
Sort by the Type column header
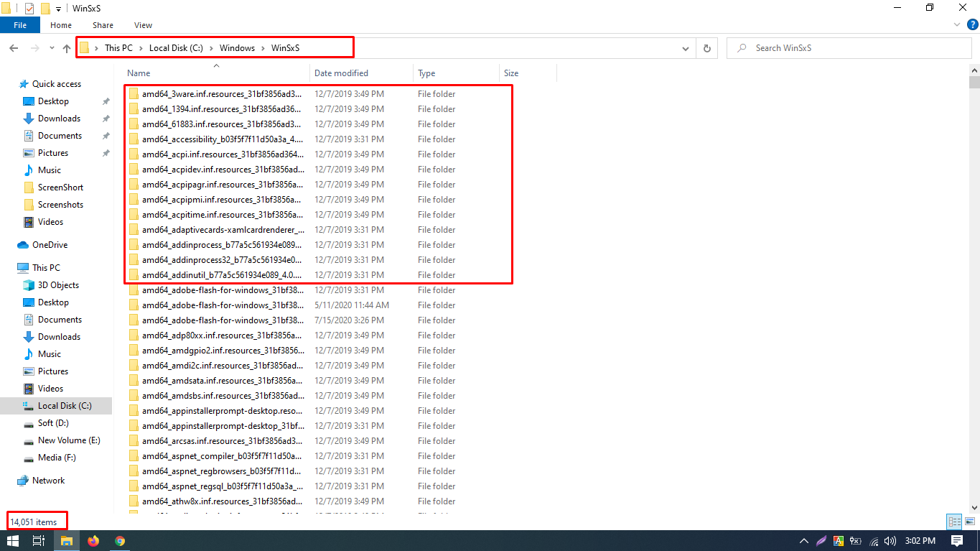coord(456,73)
